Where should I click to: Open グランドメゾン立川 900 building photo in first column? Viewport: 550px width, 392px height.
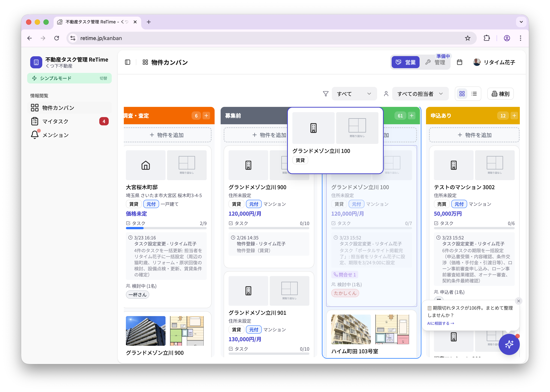click(146, 331)
